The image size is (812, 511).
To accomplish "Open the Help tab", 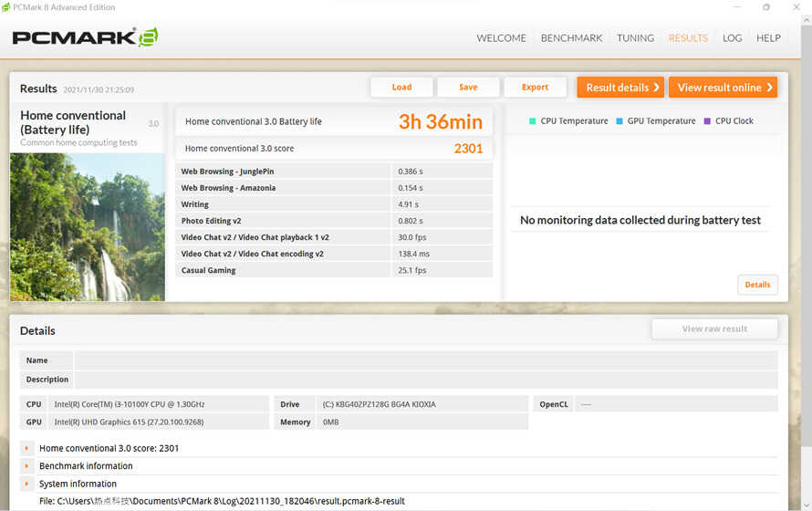I will 768,38.
